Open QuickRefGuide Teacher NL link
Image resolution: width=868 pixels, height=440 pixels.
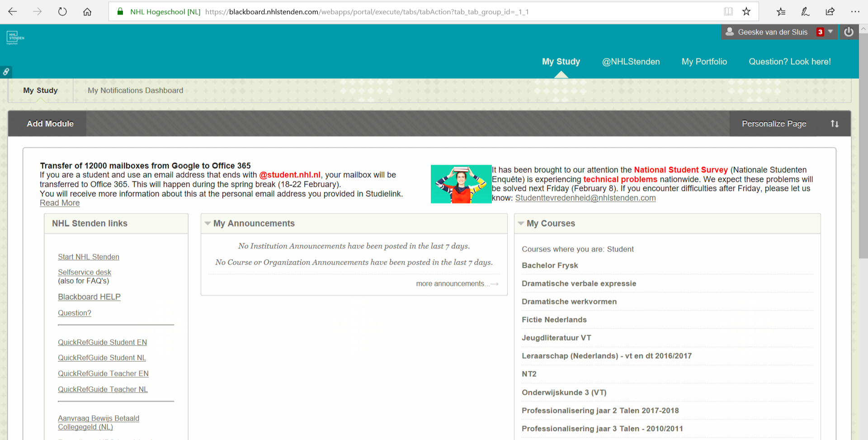[103, 389]
